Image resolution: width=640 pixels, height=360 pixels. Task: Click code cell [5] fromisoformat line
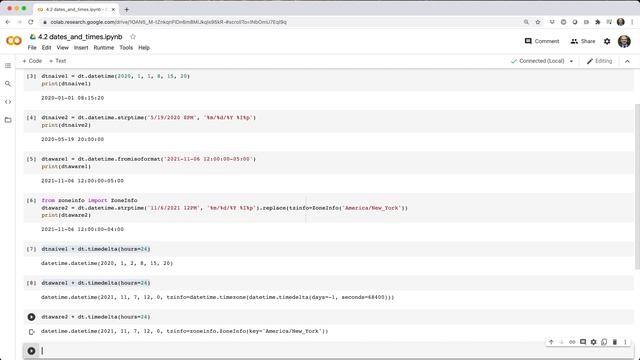[x=149, y=159]
